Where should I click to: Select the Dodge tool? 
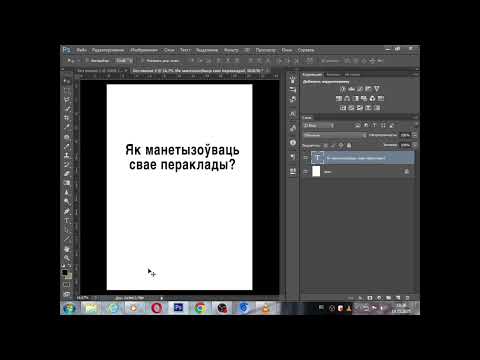67,201
